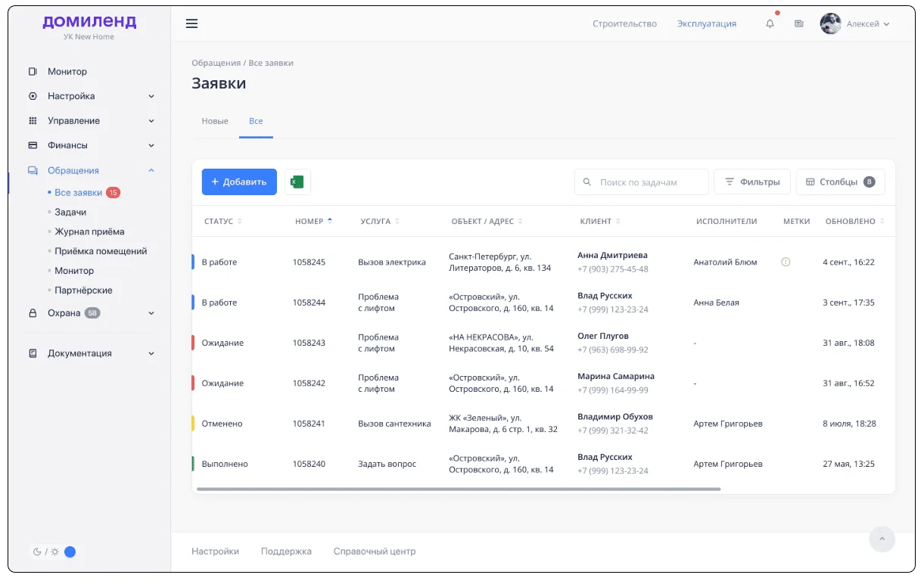This screenshot has width=924, height=581.
Task: Expand the Управление menu chevron
Action: coord(151,121)
